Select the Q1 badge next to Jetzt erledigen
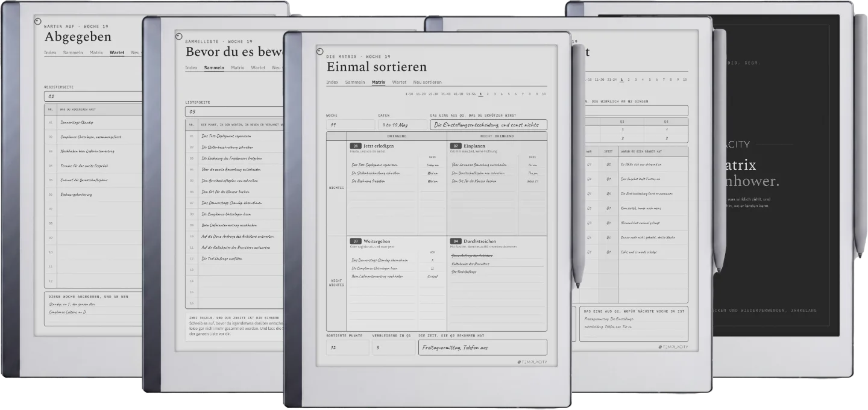868x410 pixels. pos(356,146)
